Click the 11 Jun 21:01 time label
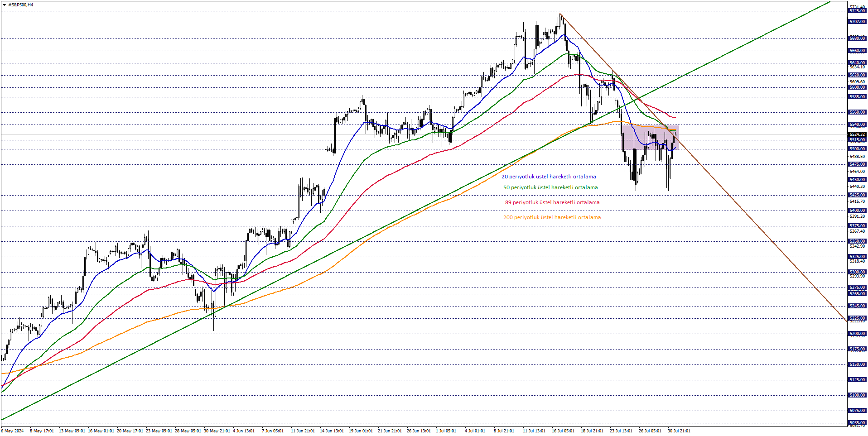 [303, 431]
